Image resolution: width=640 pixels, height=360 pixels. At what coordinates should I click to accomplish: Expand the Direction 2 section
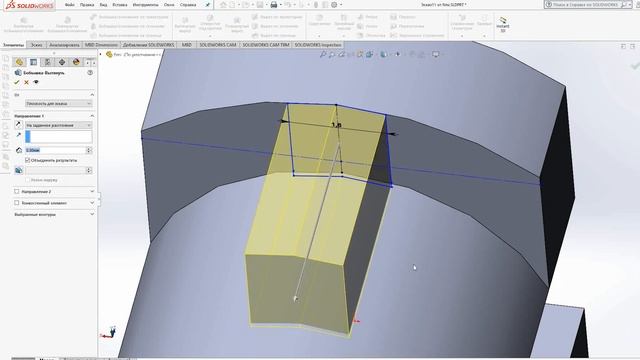(92, 191)
